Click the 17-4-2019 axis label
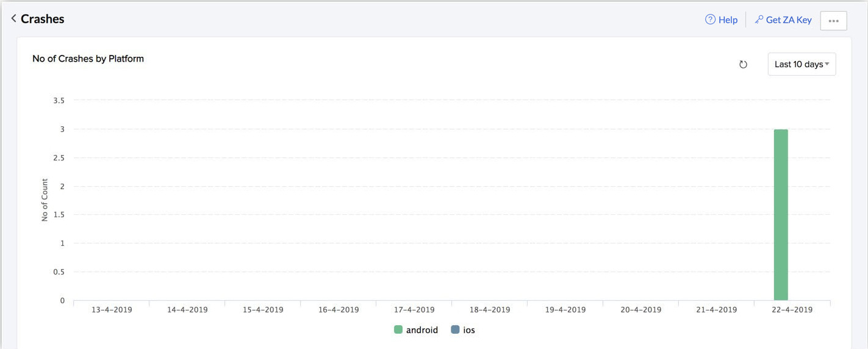The image size is (868, 349). click(x=414, y=309)
